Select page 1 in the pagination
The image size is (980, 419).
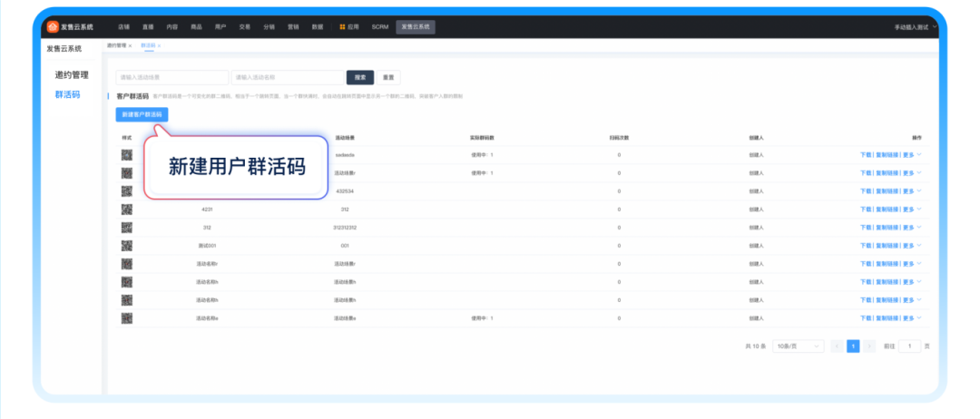coord(853,346)
